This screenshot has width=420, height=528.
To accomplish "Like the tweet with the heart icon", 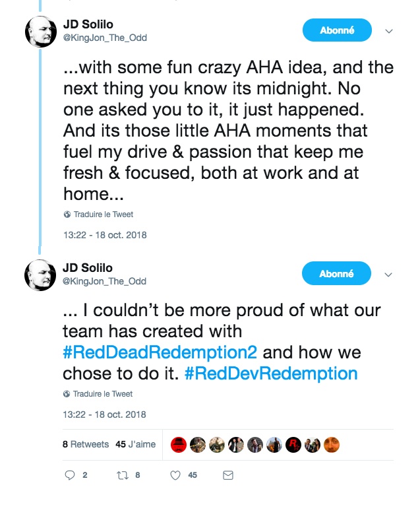I will (x=175, y=475).
